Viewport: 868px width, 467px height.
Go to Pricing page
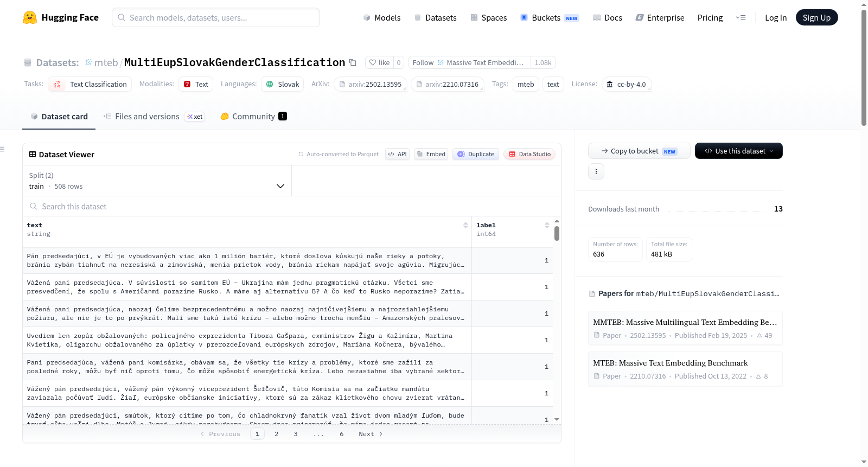click(710, 17)
